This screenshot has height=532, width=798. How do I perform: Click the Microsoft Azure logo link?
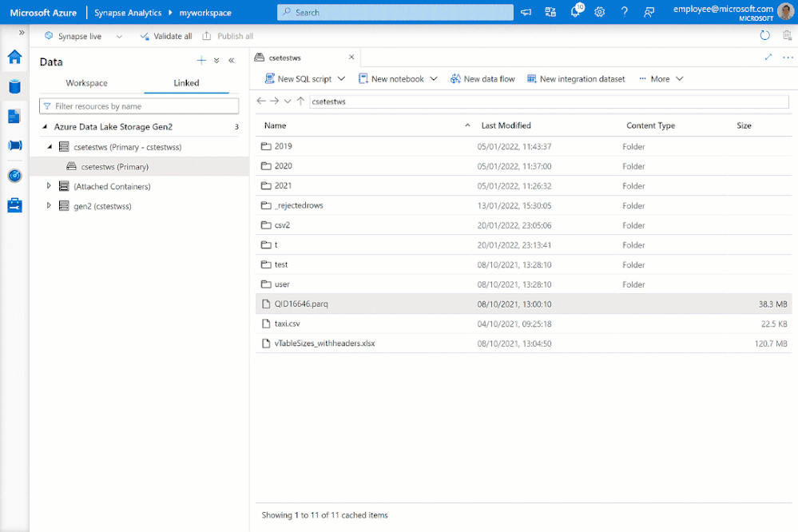[x=43, y=13]
